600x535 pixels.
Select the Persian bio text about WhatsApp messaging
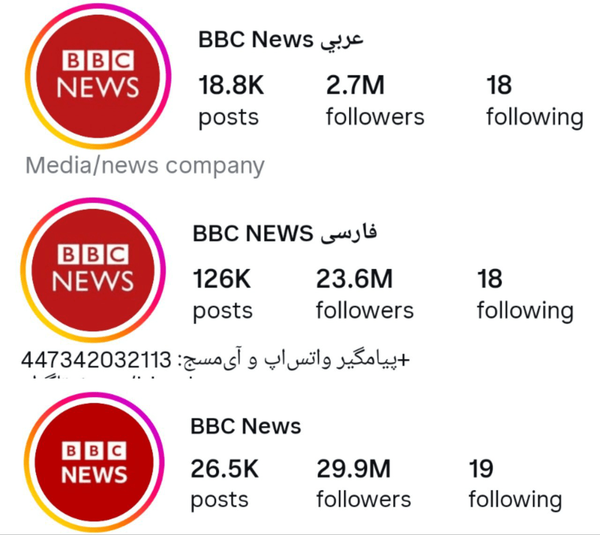point(293,360)
